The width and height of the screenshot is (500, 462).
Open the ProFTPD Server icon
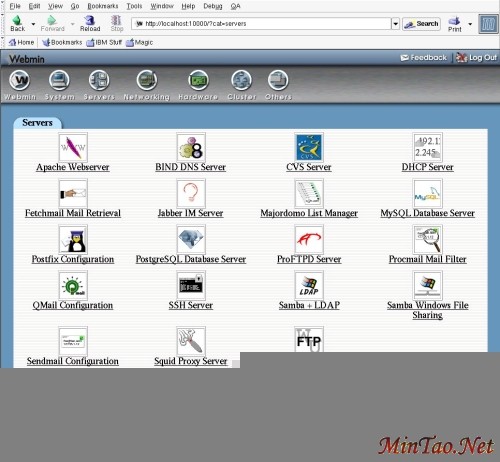point(309,239)
